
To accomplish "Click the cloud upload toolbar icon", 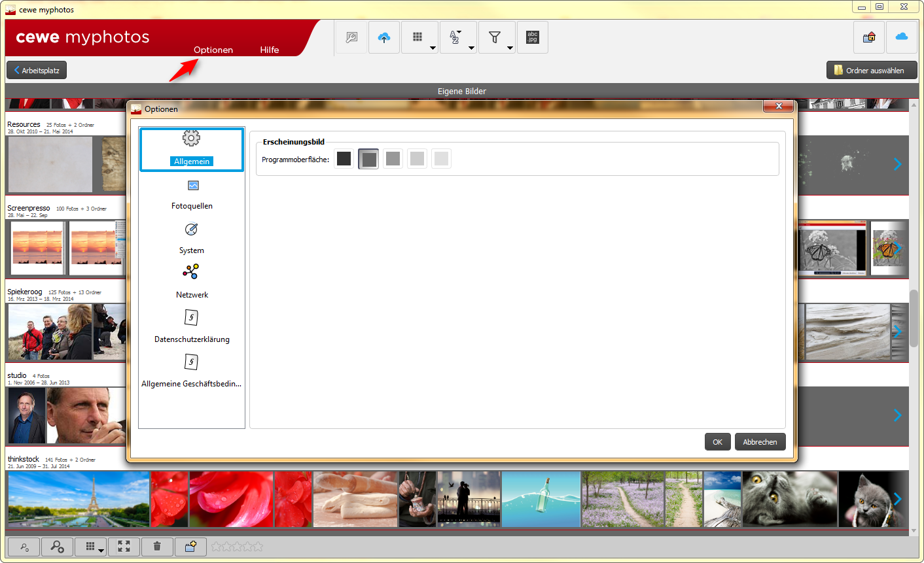I will point(384,37).
